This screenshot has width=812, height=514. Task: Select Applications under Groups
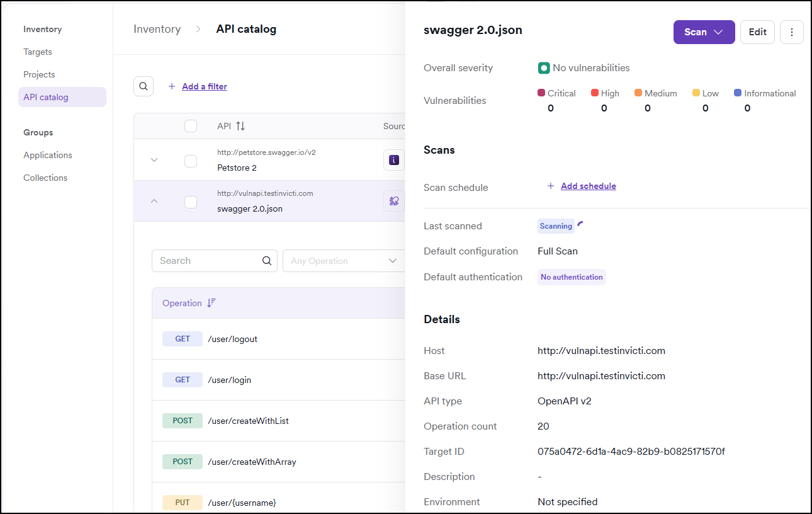[47, 155]
